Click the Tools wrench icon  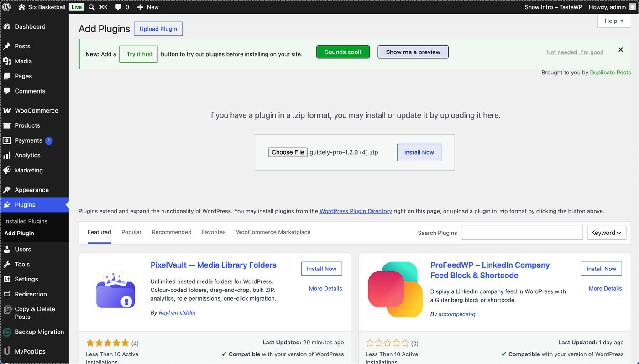[x=7, y=264]
